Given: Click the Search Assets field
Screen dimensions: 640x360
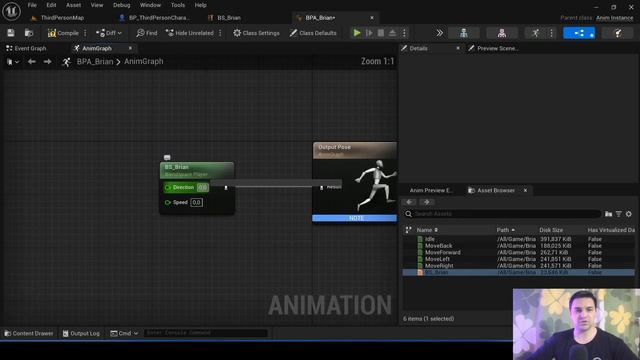Looking at the screenshot, I should click(503, 214).
